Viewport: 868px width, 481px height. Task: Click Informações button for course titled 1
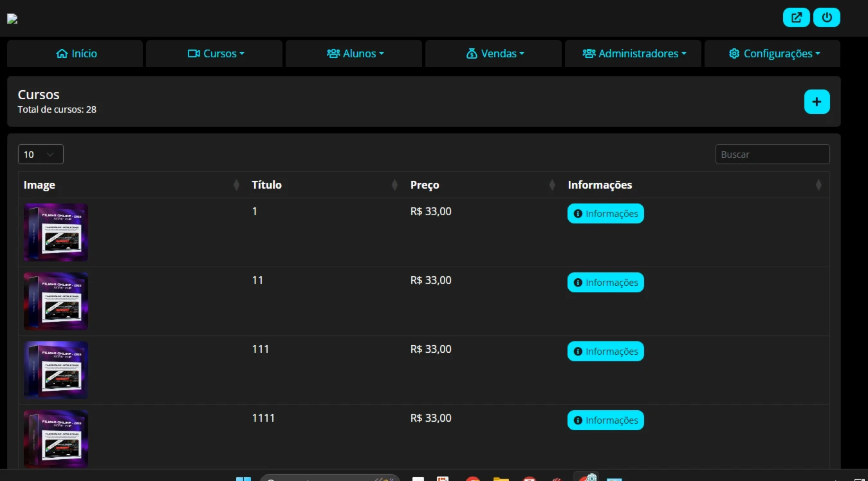605,214
